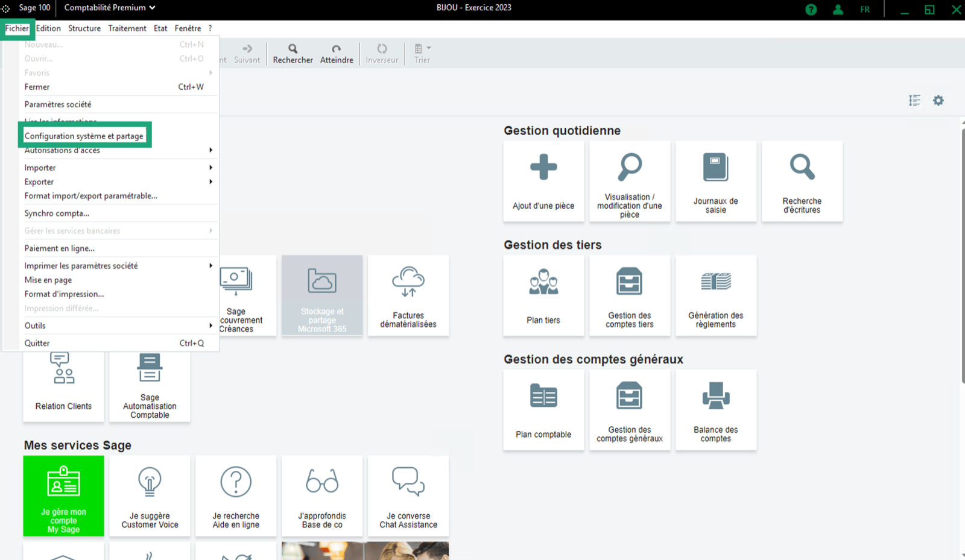This screenshot has width=965, height=560.
Task: Open the help question mark icon
Action: tap(811, 10)
